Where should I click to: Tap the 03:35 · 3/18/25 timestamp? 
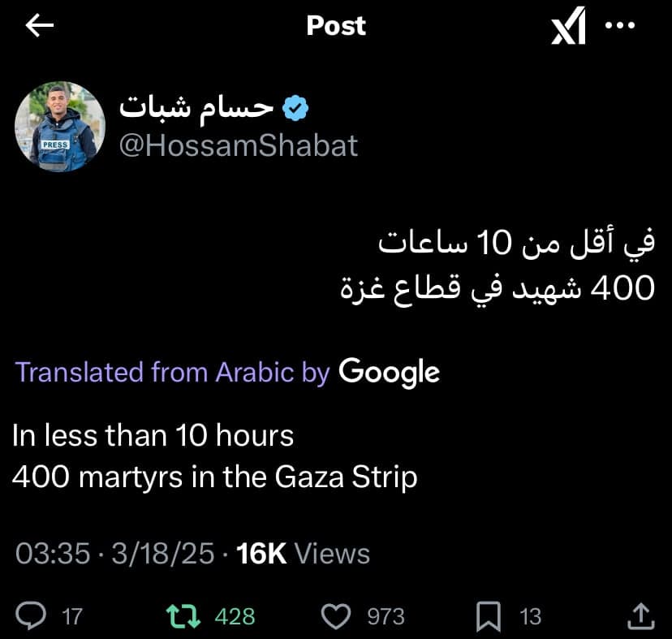pos(115,554)
